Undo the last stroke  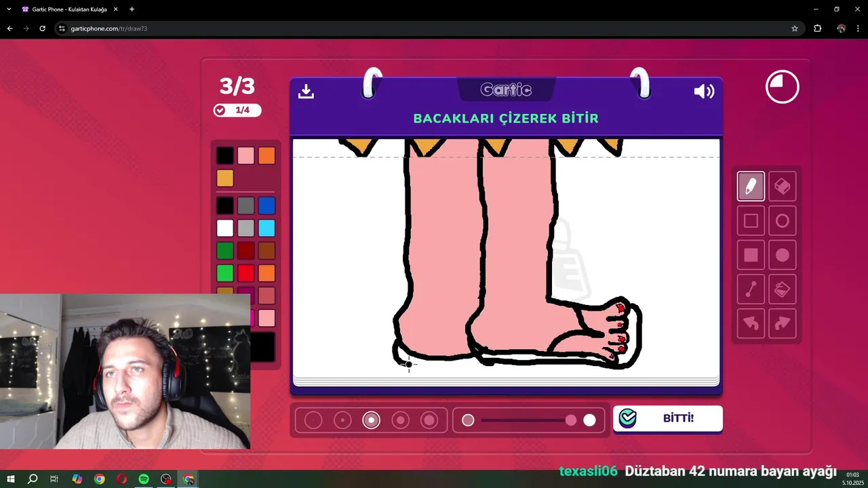751,323
